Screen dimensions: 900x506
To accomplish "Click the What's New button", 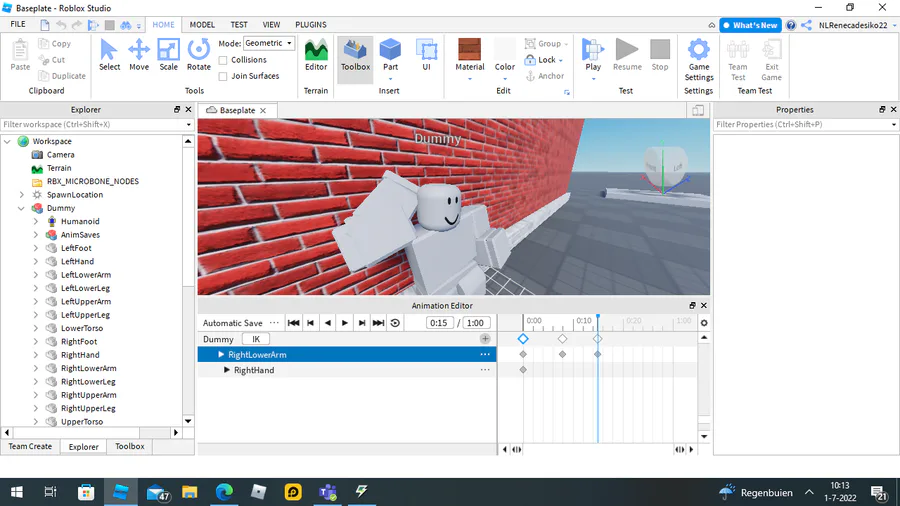I will (750, 25).
